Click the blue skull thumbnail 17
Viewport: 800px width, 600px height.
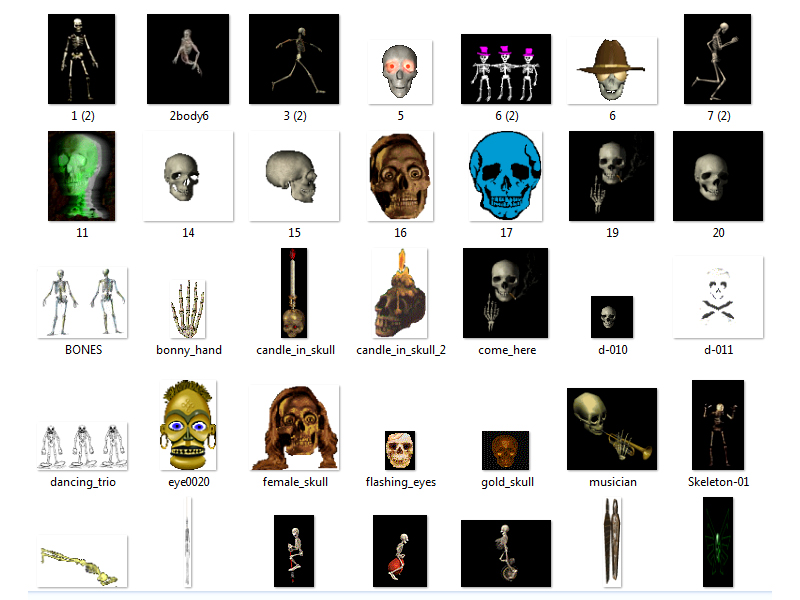[506, 176]
